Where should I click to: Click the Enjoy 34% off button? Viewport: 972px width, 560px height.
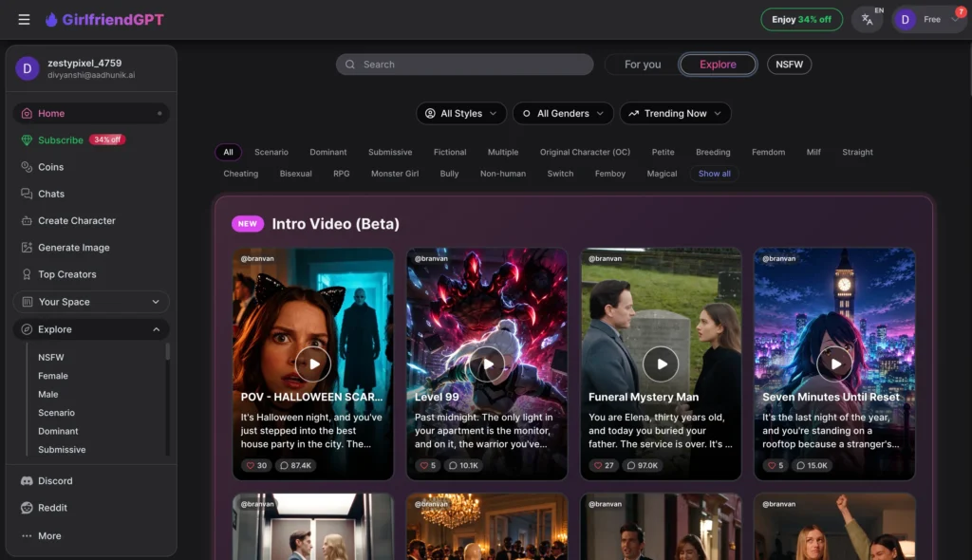coord(801,20)
